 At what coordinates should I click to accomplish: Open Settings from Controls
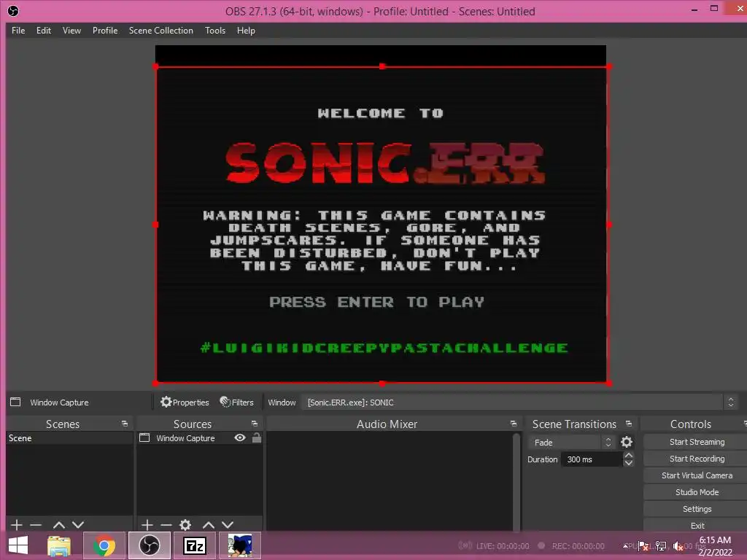[697, 509]
